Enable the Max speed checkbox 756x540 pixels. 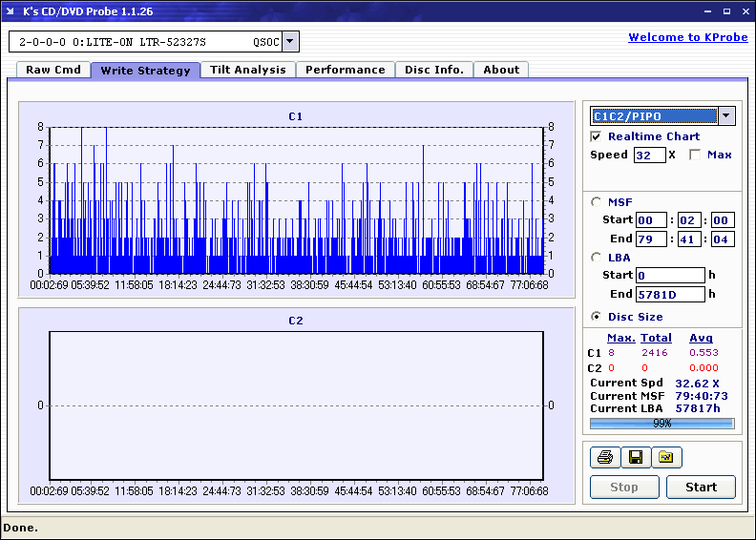point(695,155)
